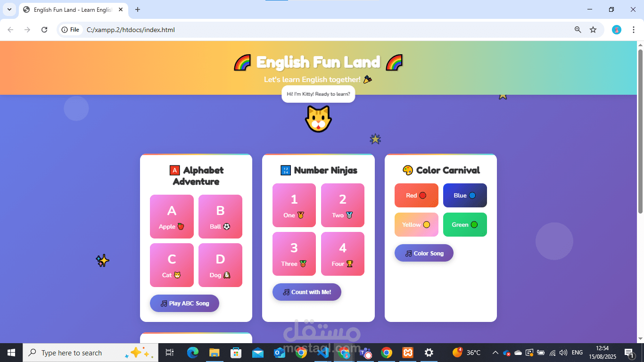This screenshot has width=644, height=362.
Task: Open the Windows Start menu
Action: coord(11,353)
